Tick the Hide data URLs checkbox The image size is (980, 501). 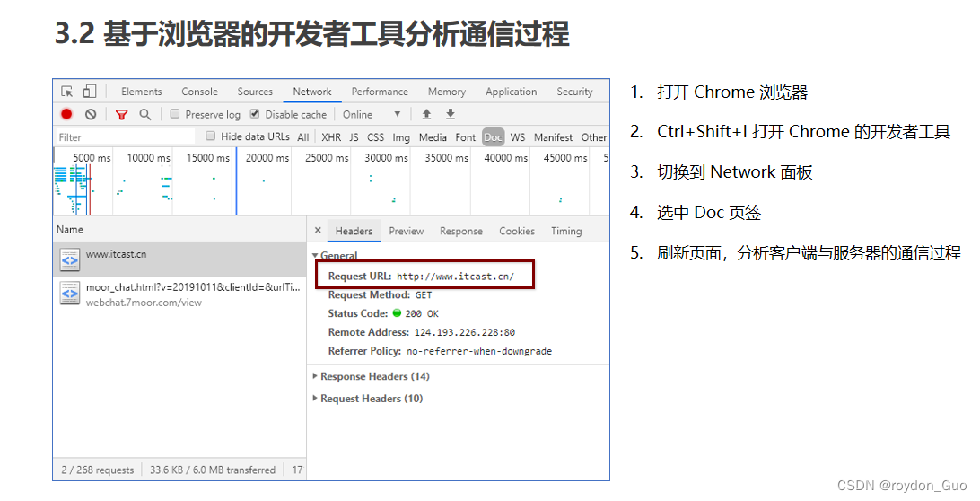point(211,136)
